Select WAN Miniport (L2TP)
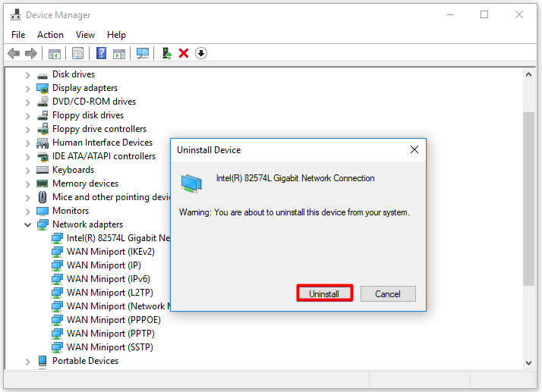542x392 pixels. (x=110, y=293)
